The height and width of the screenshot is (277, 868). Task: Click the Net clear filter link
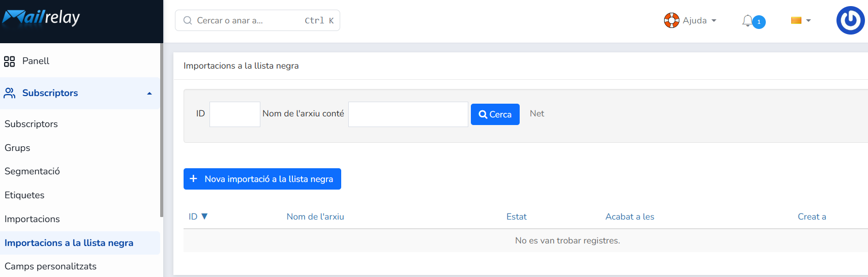(x=537, y=114)
